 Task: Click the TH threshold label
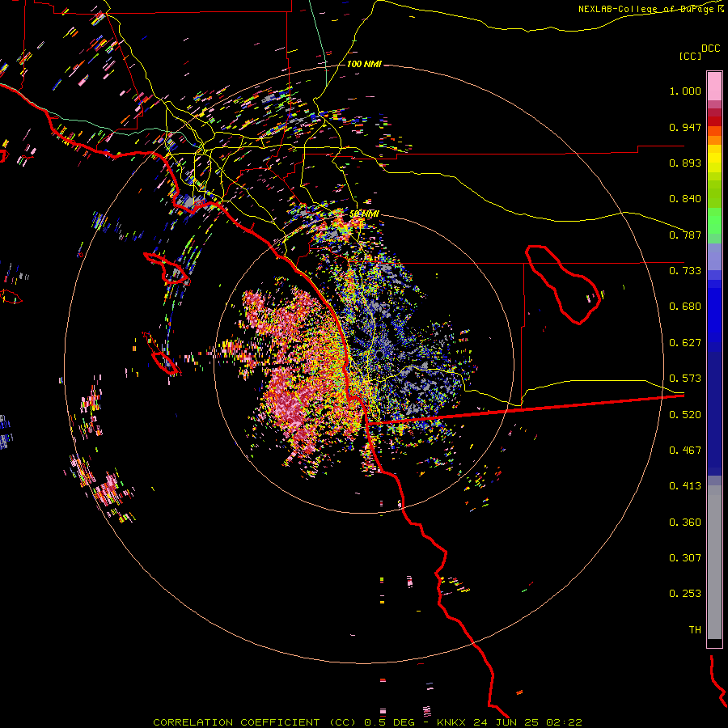coord(695,630)
